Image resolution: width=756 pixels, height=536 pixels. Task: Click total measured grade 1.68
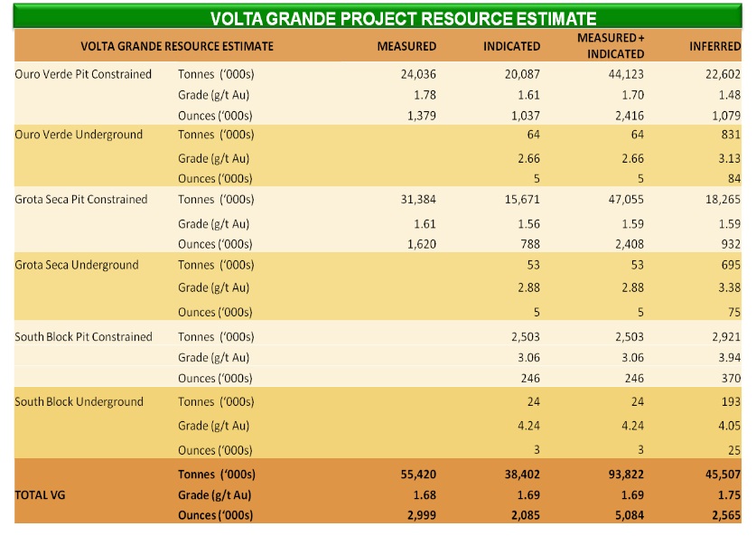click(x=425, y=495)
